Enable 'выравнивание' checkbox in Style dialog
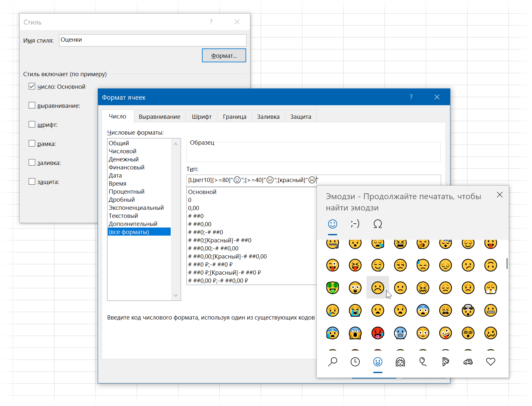 (x=32, y=105)
